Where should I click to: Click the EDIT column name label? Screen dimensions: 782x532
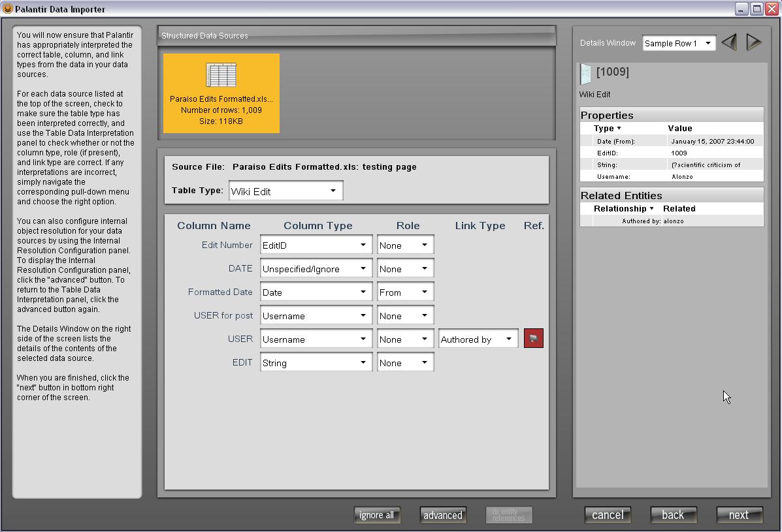pyautogui.click(x=242, y=363)
